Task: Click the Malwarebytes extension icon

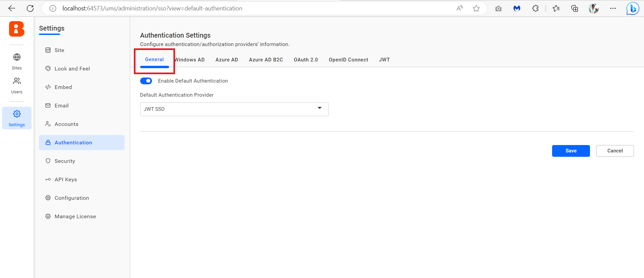Action: [x=517, y=8]
